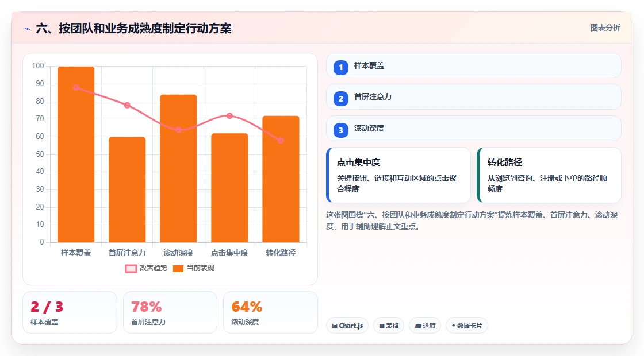Toggle the 改善趋势 legend swatch
This screenshot has width=644, height=356.
[131, 269]
